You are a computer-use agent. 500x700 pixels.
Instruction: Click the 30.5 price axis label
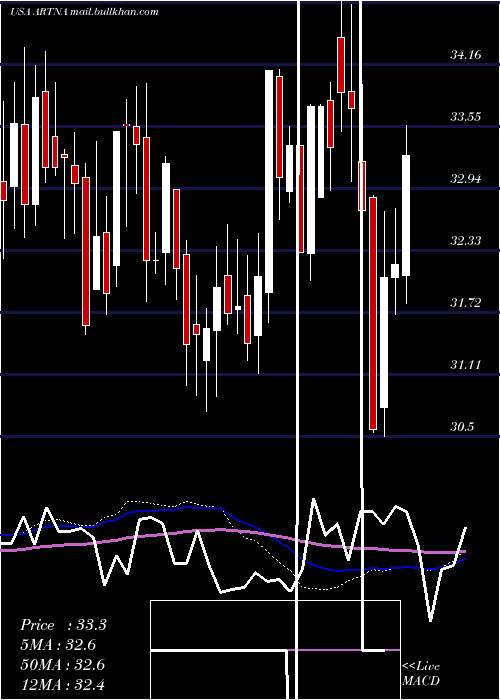pyautogui.click(x=462, y=427)
